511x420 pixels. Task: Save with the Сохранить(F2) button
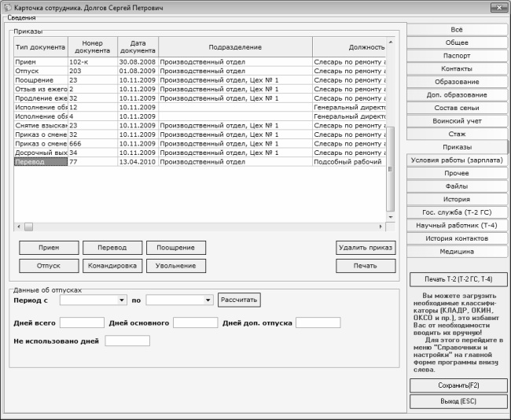pos(458,385)
